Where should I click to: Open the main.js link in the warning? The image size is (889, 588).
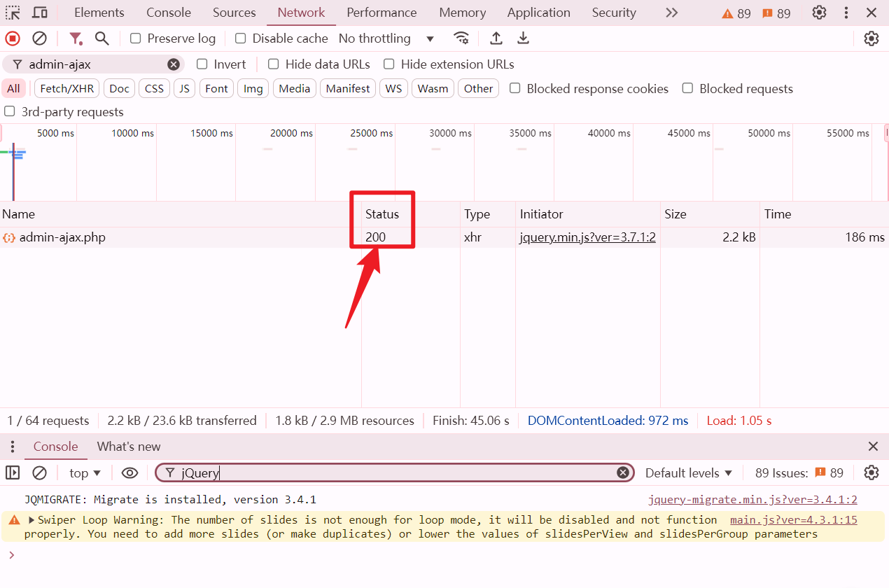(x=793, y=519)
